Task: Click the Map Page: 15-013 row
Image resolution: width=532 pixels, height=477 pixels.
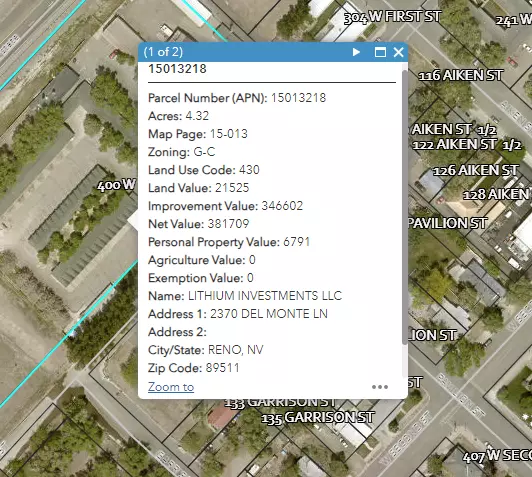Action: (x=198, y=134)
